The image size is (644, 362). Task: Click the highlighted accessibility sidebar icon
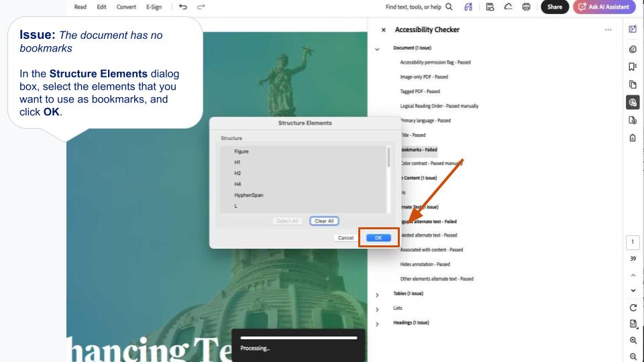[x=633, y=102]
